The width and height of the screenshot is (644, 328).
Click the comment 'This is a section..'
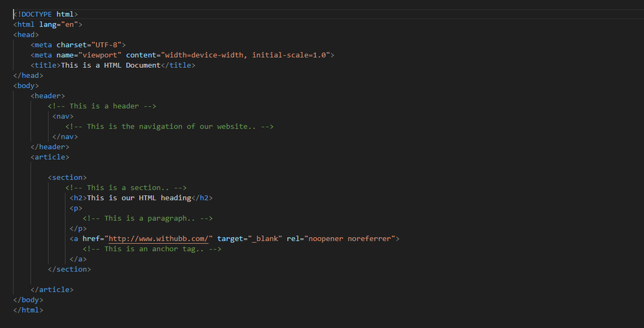126,188
